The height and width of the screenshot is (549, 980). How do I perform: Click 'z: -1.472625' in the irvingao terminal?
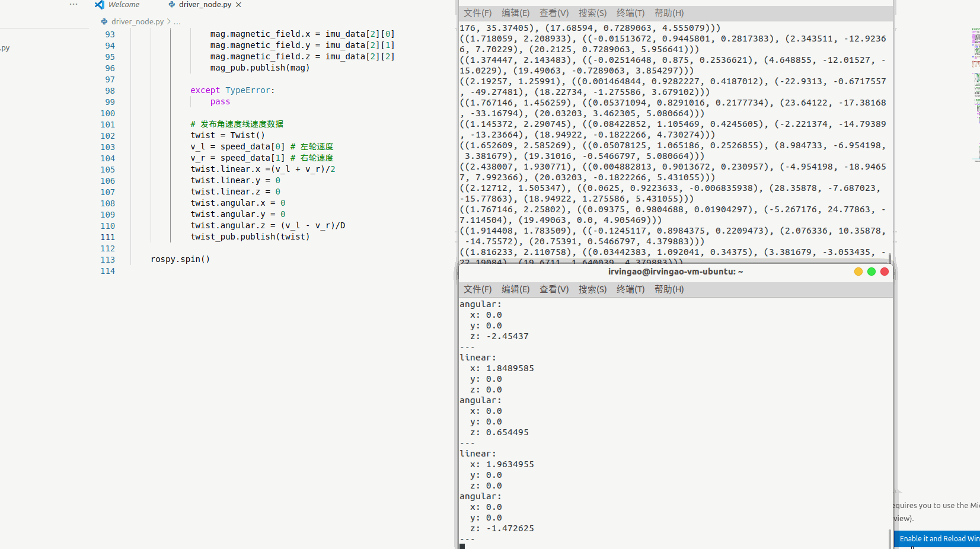point(502,528)
